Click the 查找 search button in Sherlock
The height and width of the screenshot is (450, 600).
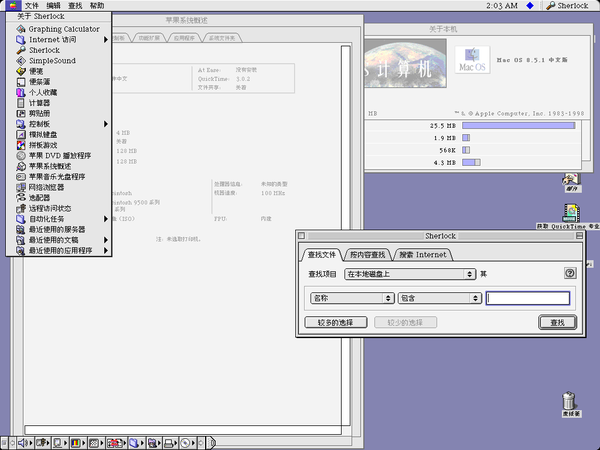click(x=557, y=322)
